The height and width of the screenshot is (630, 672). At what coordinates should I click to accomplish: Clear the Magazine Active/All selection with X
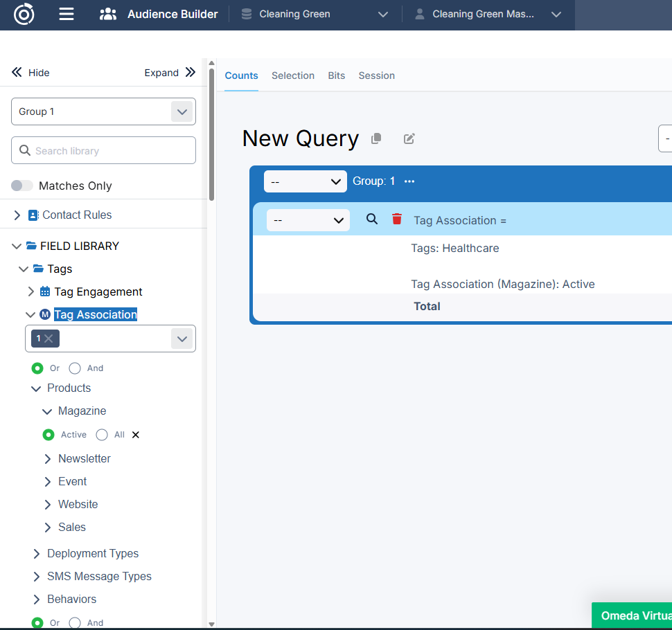click(136, 435)
